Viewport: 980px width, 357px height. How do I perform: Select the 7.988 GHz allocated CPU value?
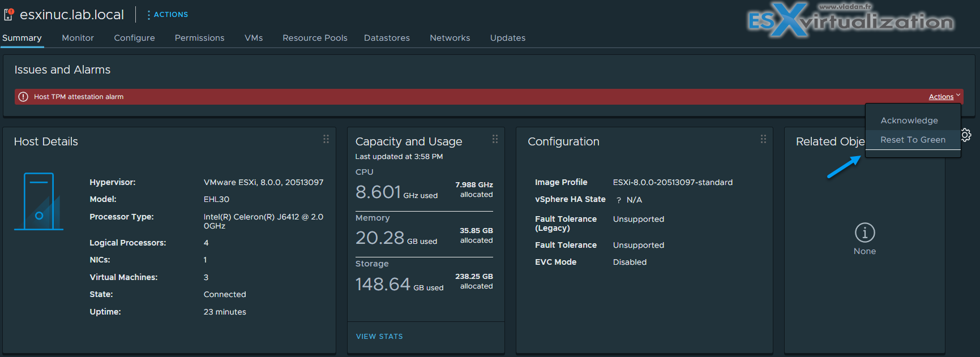tap(474, 190)
